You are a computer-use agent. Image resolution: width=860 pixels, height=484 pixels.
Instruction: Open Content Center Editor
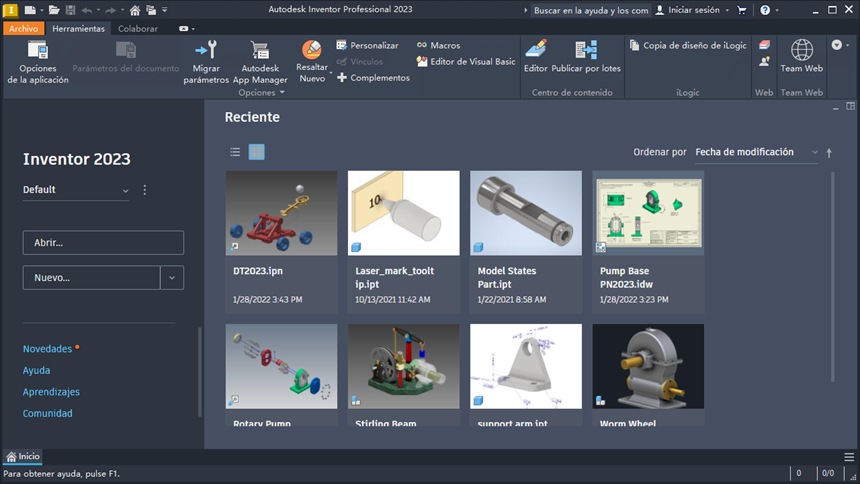coord(535,57)
